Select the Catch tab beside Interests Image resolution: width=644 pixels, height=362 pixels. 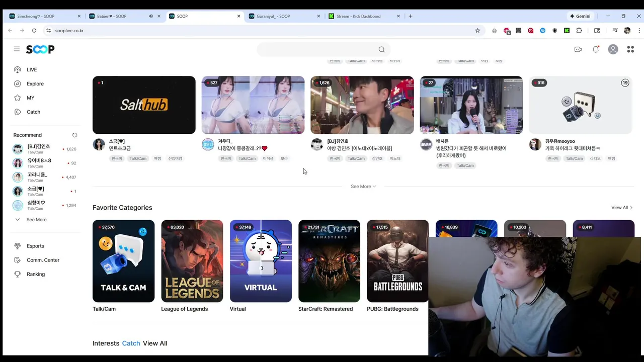(131, 343)
